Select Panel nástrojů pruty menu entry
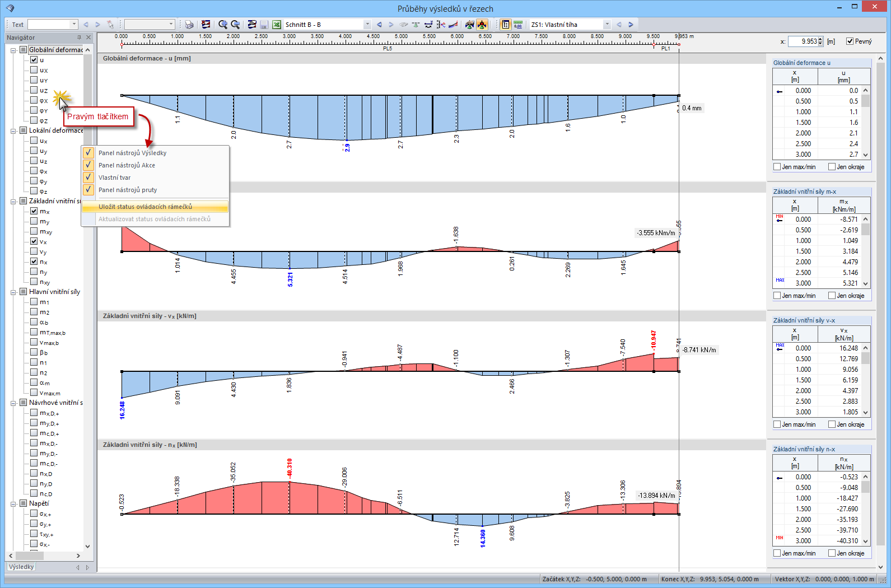This screenshot has width=891, height=588. 155,190
